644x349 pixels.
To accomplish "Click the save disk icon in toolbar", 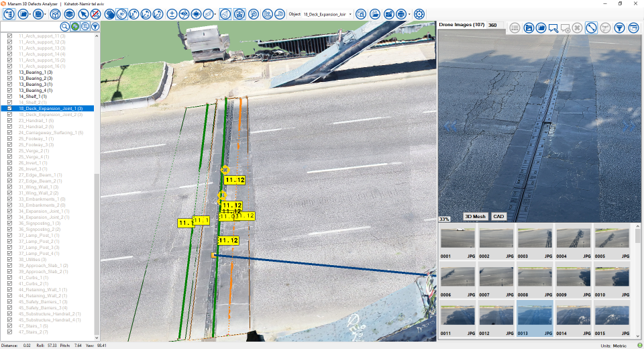I will click(38, 14).
